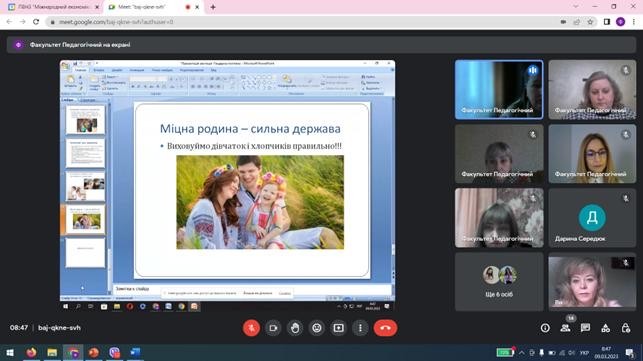Open the Windows Start menu
This screenshot has width=643, height=361.
[10, 352]
